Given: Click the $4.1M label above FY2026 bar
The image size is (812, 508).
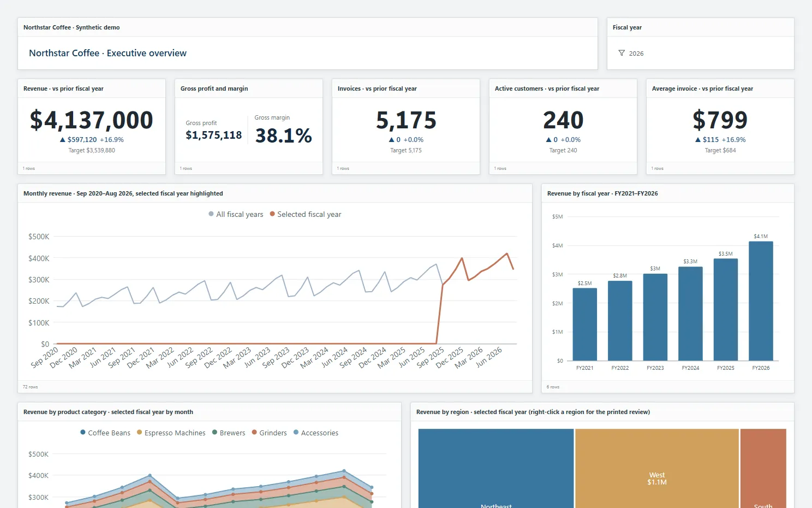Looking at the screenshot, I should click(761, 237).
